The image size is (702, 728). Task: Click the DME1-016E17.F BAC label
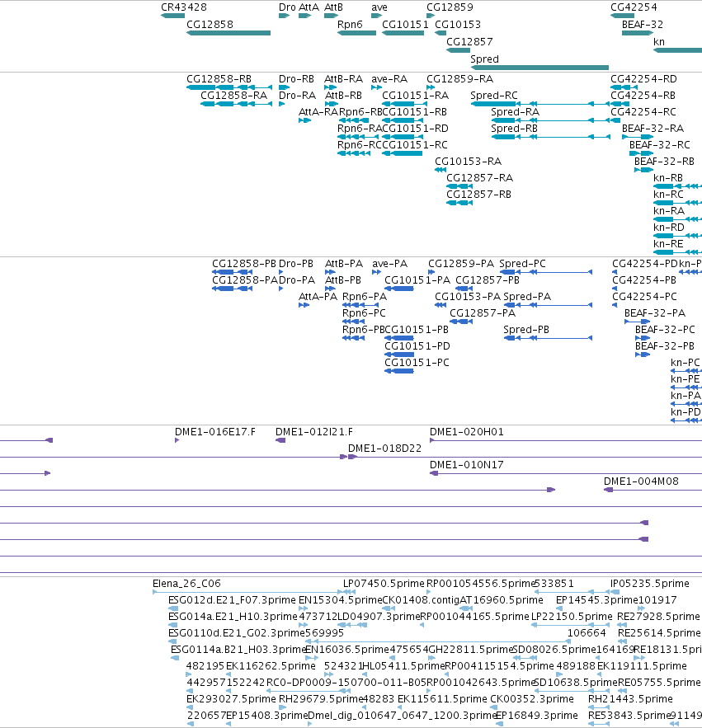215,432
